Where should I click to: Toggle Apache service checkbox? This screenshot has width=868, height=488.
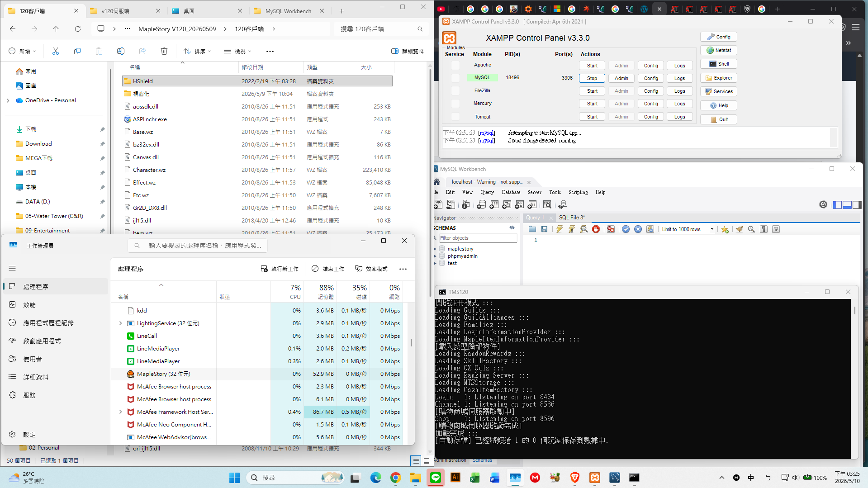pos(455,66)
